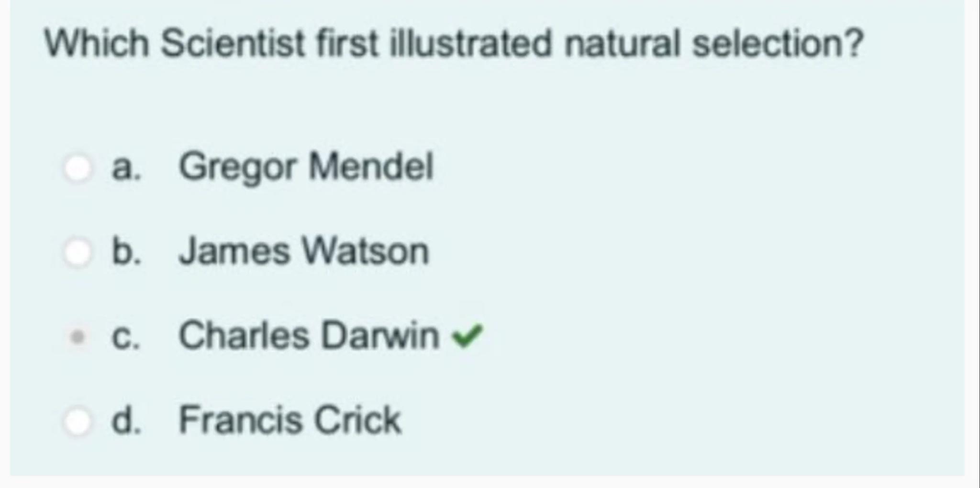Select the Francis Crick radio button
The width and height of the screenshot is (980, 488).
pos(78,421)
